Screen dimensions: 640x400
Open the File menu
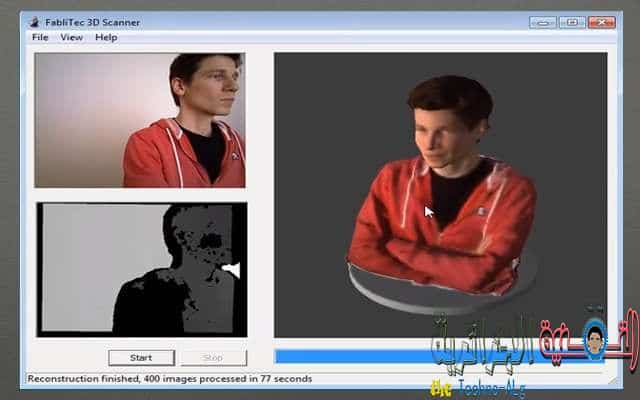(40, 37)
